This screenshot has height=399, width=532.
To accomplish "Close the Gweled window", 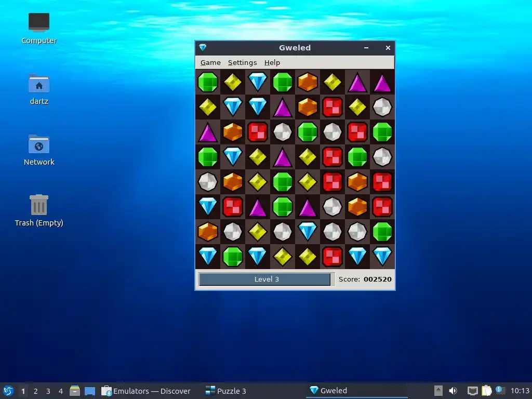I will [388, 48].
